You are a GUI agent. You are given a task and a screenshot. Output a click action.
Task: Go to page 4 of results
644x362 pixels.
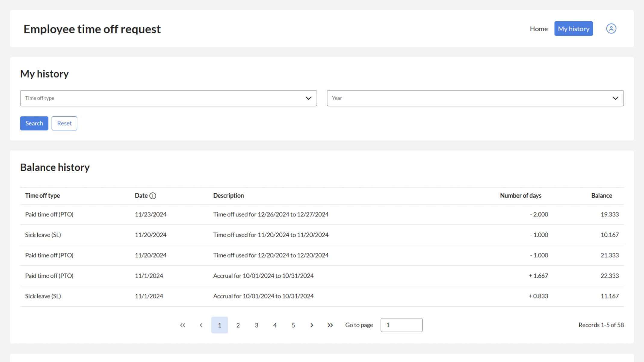pos(275,325)
